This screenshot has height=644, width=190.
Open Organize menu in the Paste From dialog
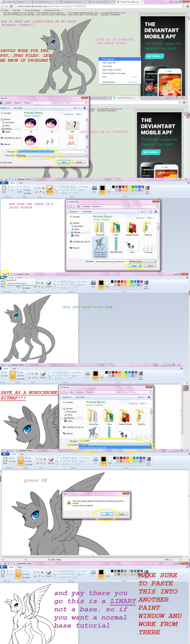point(73,212)
